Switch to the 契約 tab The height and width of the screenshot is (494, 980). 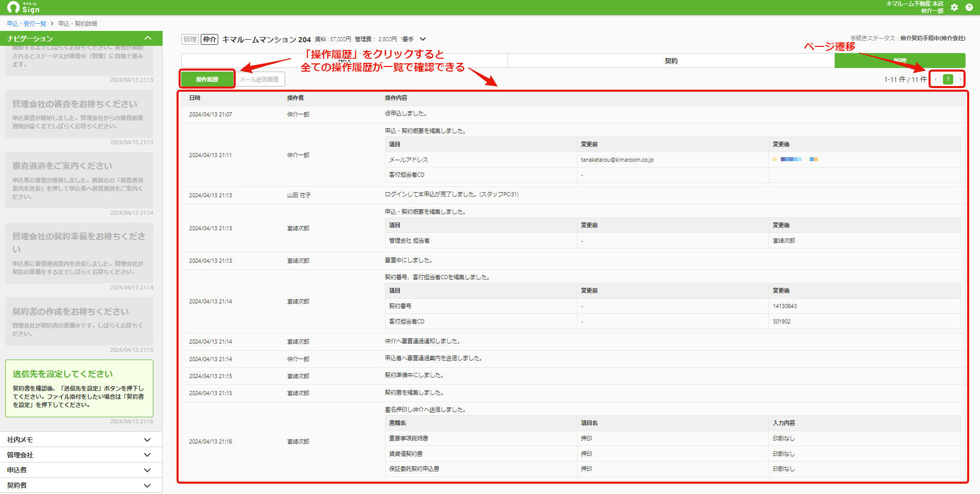671,61
